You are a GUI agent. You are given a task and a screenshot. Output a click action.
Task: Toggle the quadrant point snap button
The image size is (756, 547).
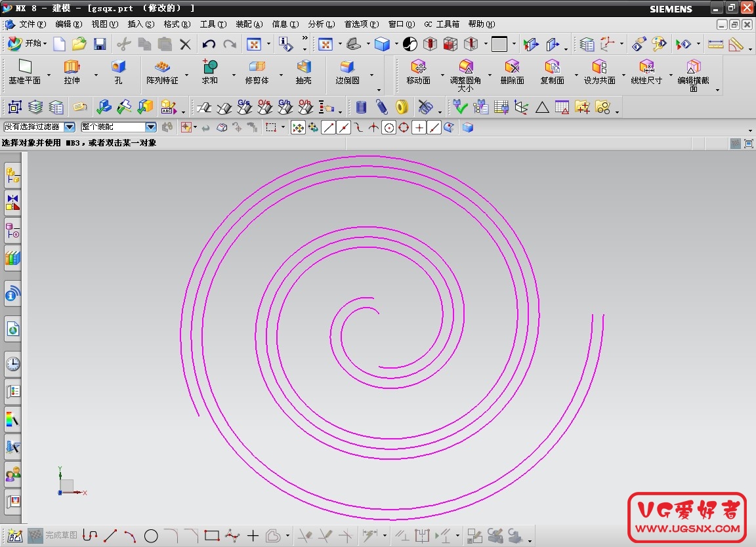coord(404,128)
